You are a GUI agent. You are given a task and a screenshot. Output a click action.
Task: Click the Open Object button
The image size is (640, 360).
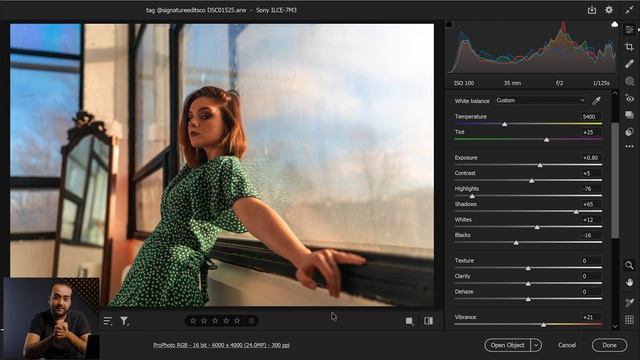[x=507, y=345]
